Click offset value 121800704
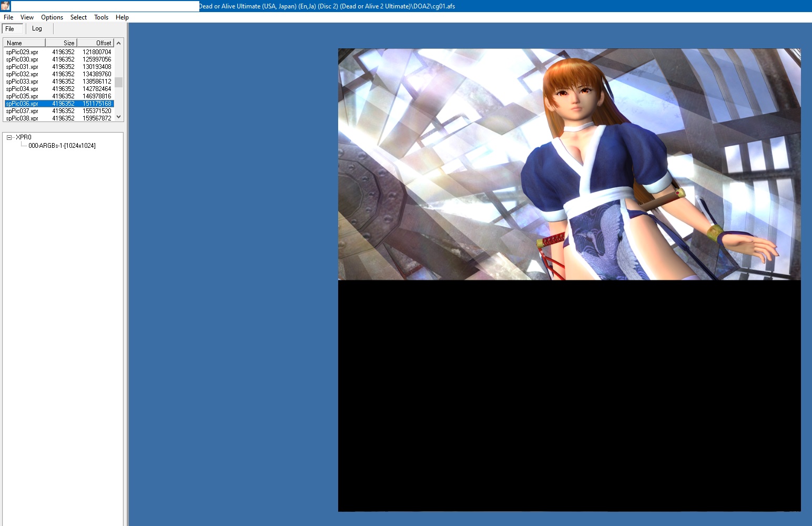This screenshot has height=526, width=812. [x=97, y=52]
